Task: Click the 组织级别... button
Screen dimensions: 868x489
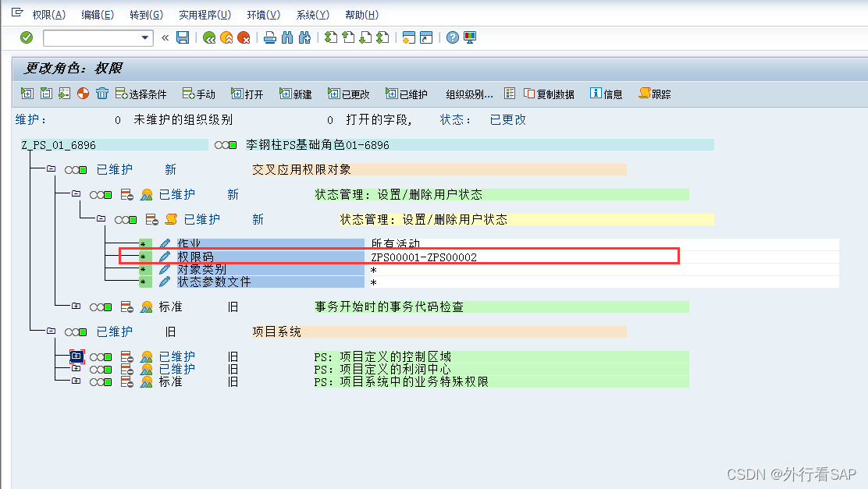Action: click(469, 94)
